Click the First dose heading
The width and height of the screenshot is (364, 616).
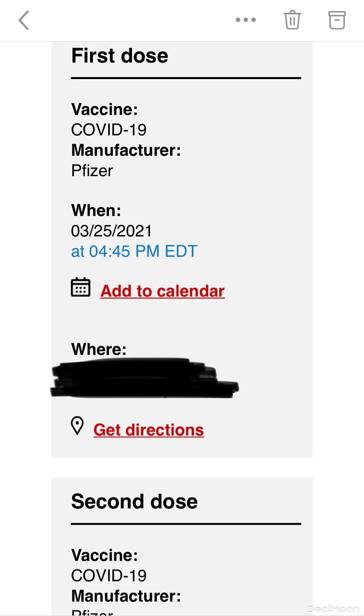(x=120, y=56)
